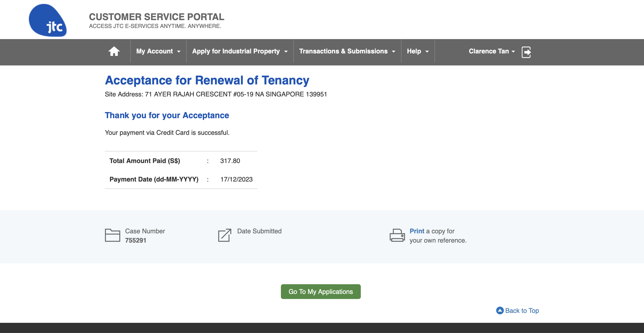Expand the Help dropdown arrow
Viewport: 644px width, 333px height.
point(427,52)
